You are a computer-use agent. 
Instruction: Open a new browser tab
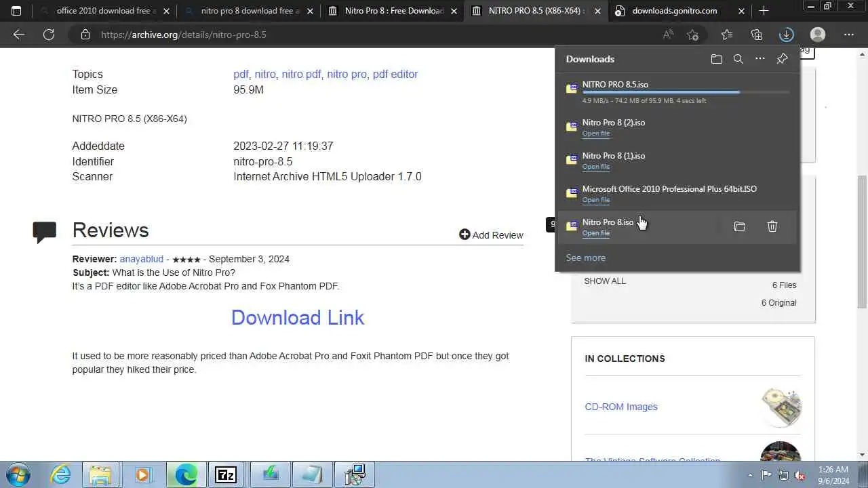point(764,11)
